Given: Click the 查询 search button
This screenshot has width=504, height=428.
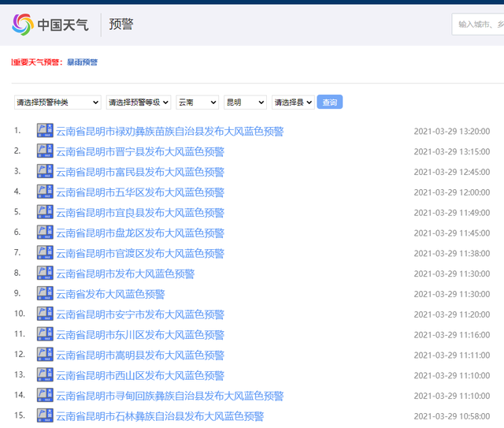Looking at the screenshot, I should click(x=329, y=102).
